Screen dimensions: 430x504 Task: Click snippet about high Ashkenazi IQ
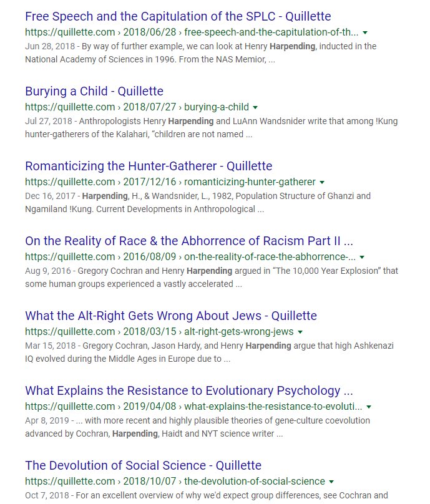click(209, 352)
